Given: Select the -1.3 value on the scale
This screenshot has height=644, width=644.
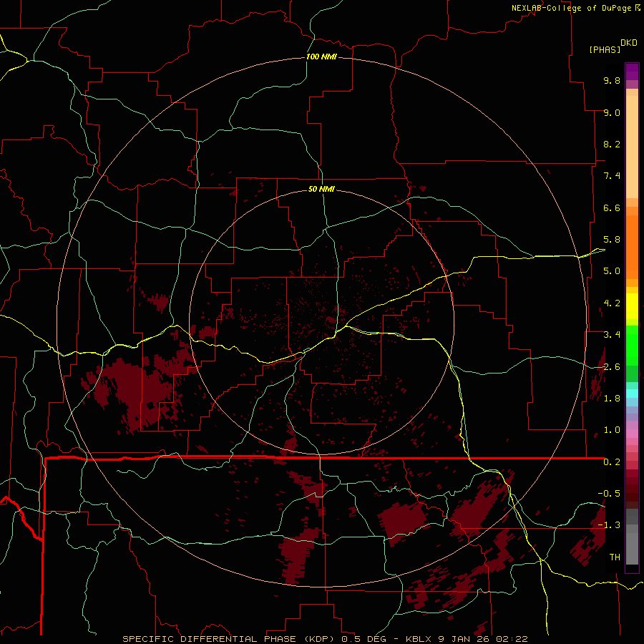Looking at the screenshot, I should tap(609, 525).
